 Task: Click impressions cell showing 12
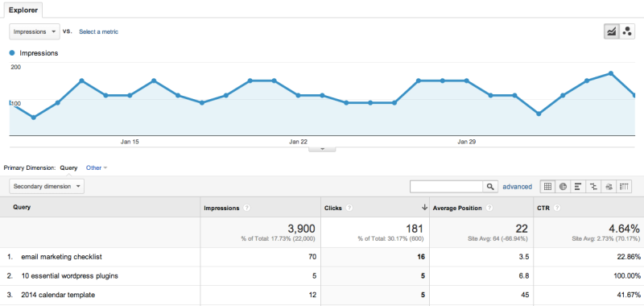[312, 295]
